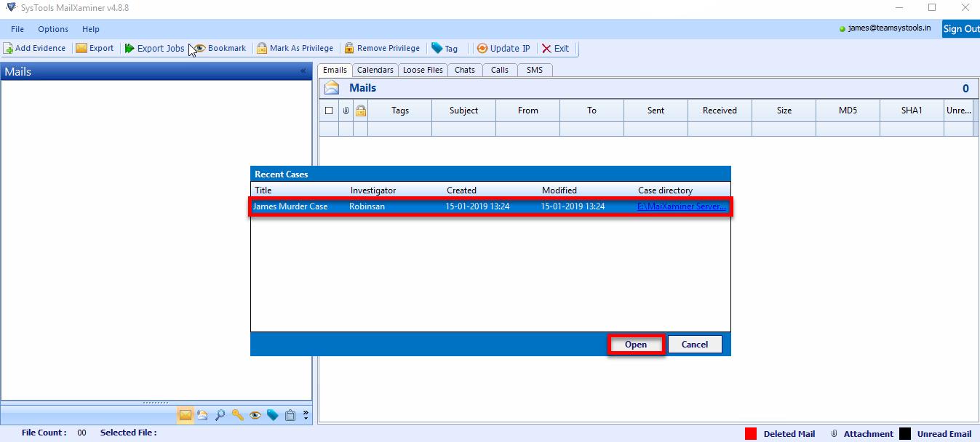
Task: Click the clipboard icon in bottom bar
Action: [x=290, y=415]
